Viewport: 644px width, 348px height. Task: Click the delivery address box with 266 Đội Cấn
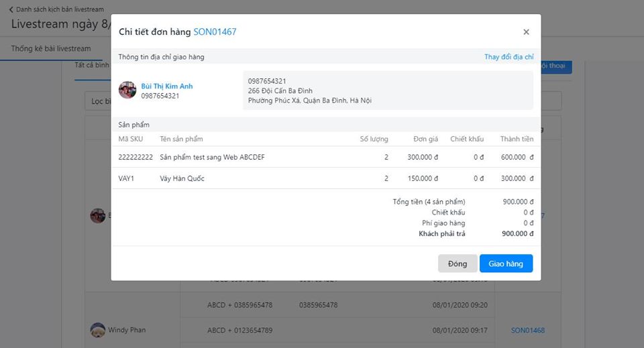coord(387,91)
